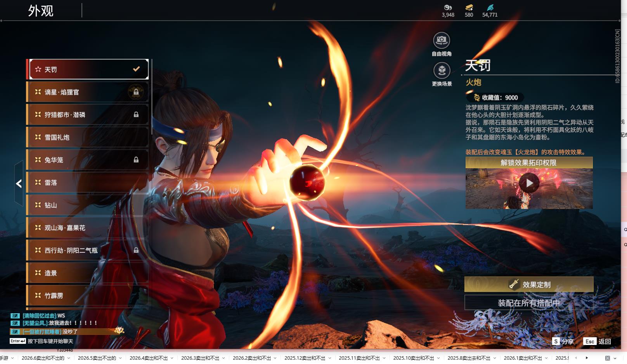Open dropdown arrow of 2026.2卖出和不出 sheet tab

pos(275,358)
